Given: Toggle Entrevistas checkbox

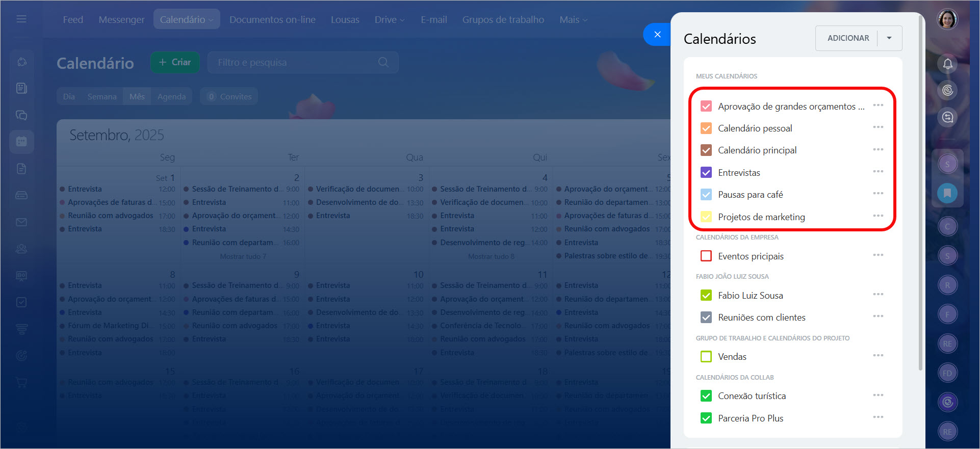Looking at the screenshot, I should click(x=706, y=172).
